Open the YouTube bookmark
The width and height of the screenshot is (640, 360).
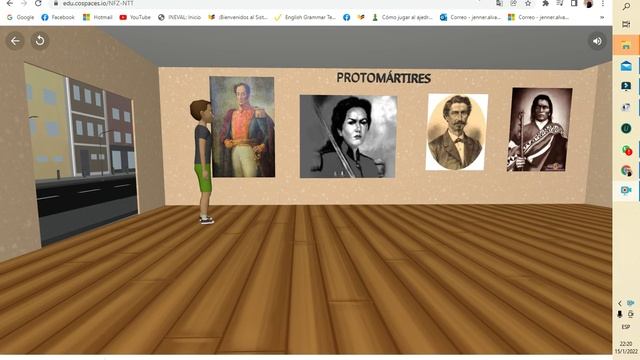coord(135,17)
